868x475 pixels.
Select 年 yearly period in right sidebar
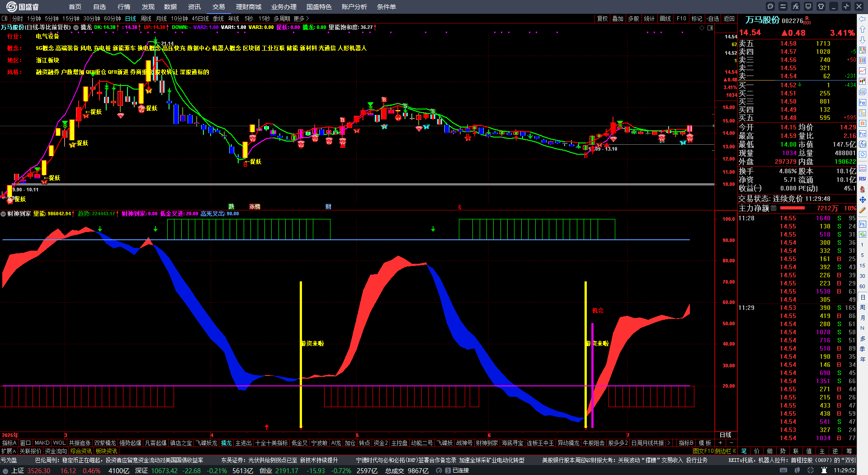point(863,359)
